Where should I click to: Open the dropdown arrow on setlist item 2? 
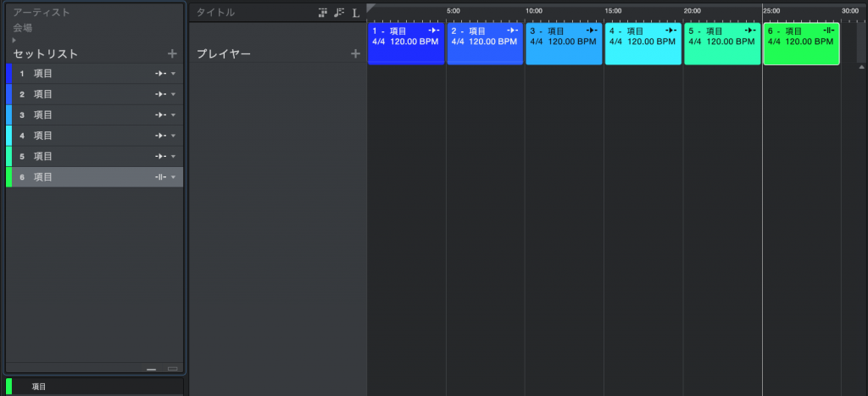pos(174,95)
